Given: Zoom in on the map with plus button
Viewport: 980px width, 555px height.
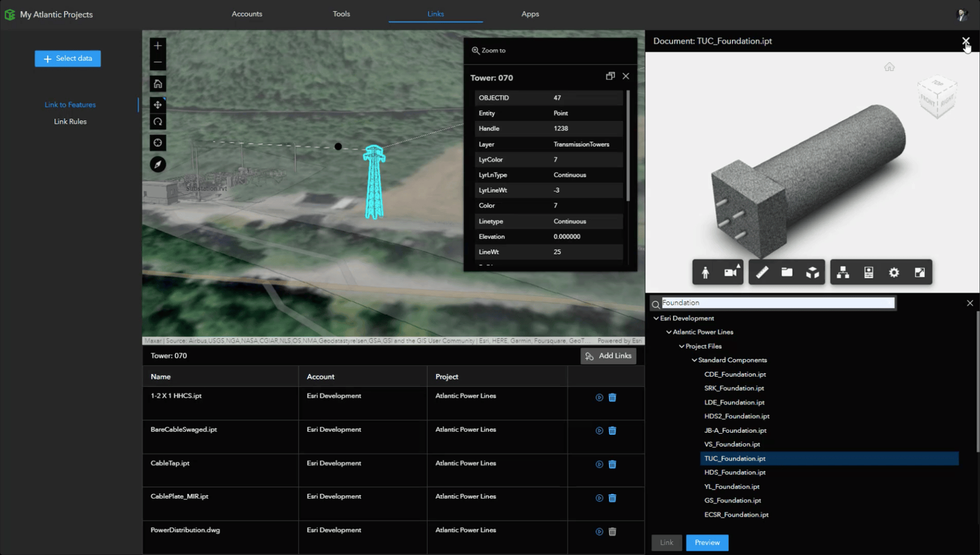Looking at the screenshot, I should 157,45.
